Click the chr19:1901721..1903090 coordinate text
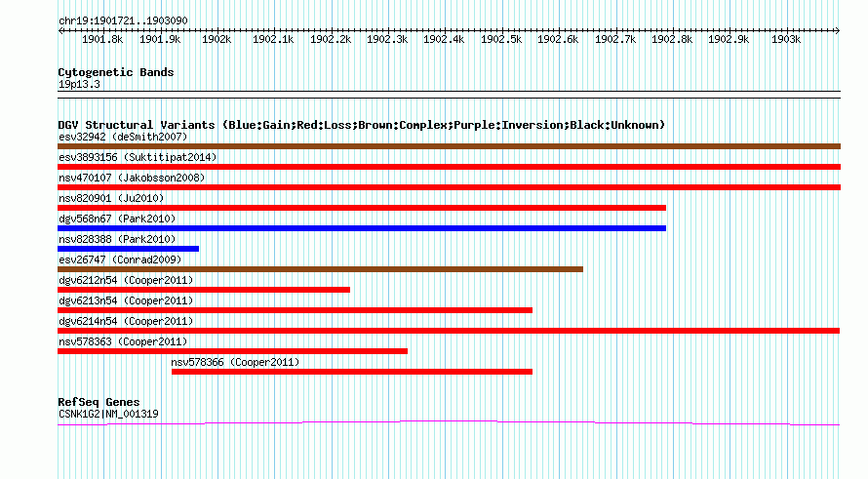Image resolution: width=868 pixels, height=479 pixels. [x=123, y=20]
